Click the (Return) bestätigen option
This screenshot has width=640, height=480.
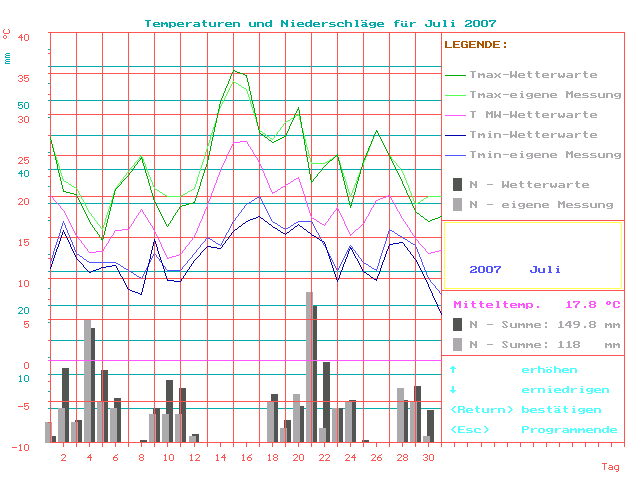pos(526,410)
